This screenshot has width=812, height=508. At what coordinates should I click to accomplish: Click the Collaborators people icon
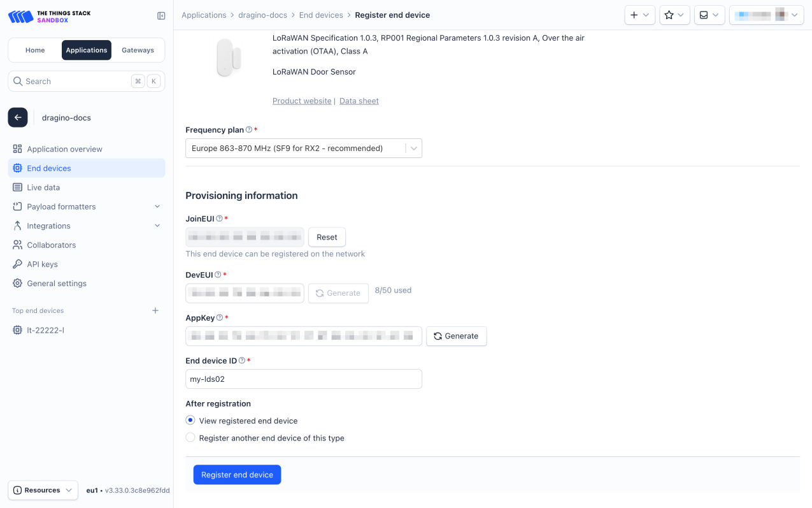click(17, 245)
